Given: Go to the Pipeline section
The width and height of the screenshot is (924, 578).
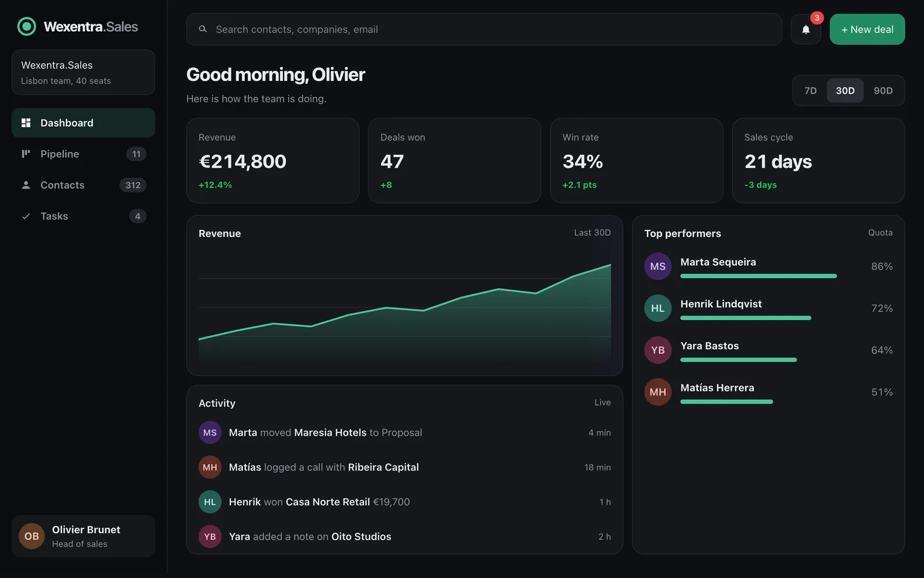Looking at the screenshot, I should 83,154.
